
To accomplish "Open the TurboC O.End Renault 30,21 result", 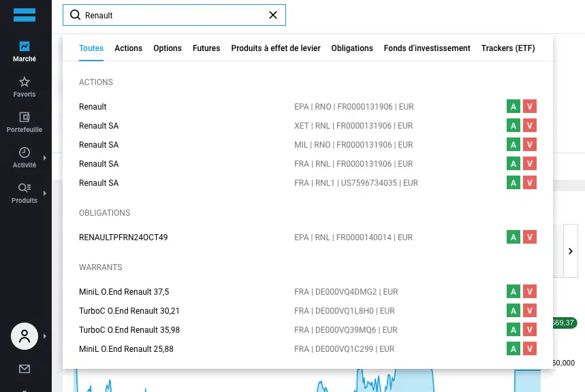I will click(x=129, y=311).
